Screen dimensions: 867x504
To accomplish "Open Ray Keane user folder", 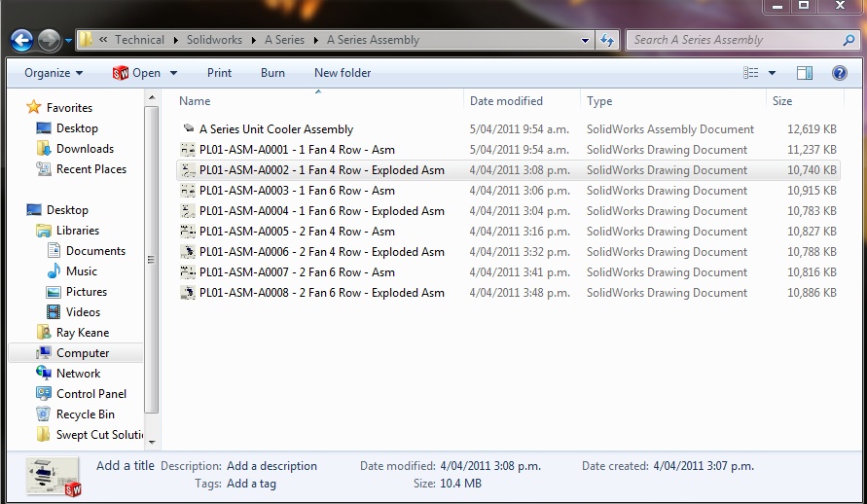I will (x=73, y=333).
